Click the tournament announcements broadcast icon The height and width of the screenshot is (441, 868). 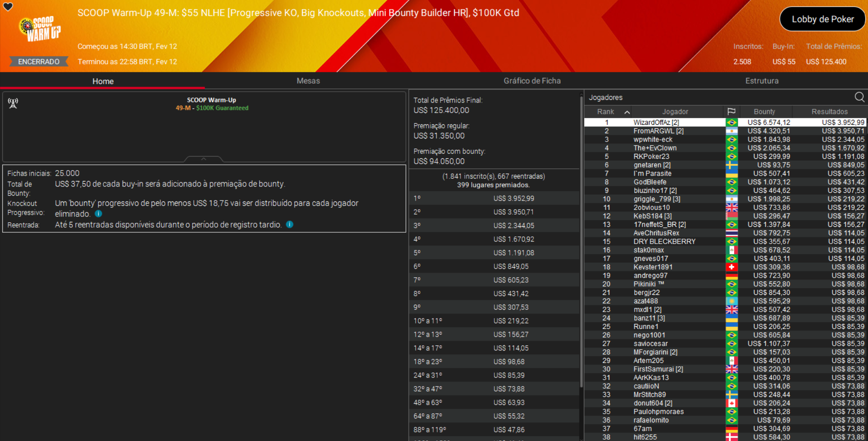click(13, 103)
